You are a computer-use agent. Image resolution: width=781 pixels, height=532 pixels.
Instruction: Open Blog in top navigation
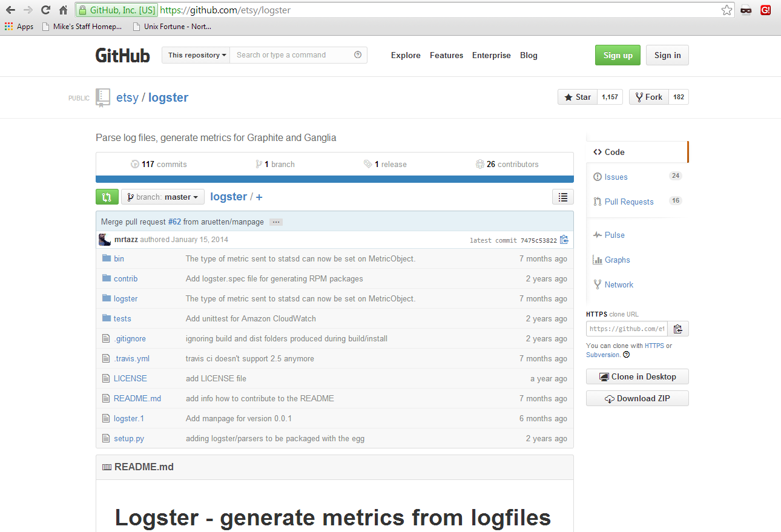point(529,55)
